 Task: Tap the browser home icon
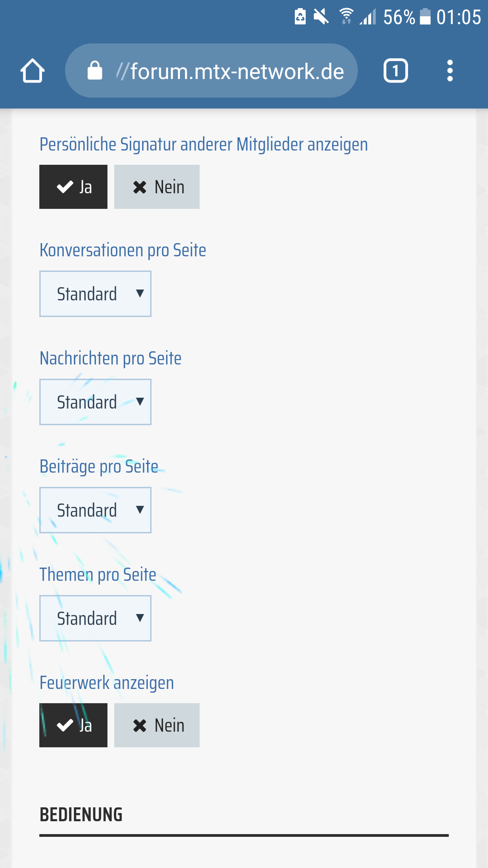[x=33, y=71]
